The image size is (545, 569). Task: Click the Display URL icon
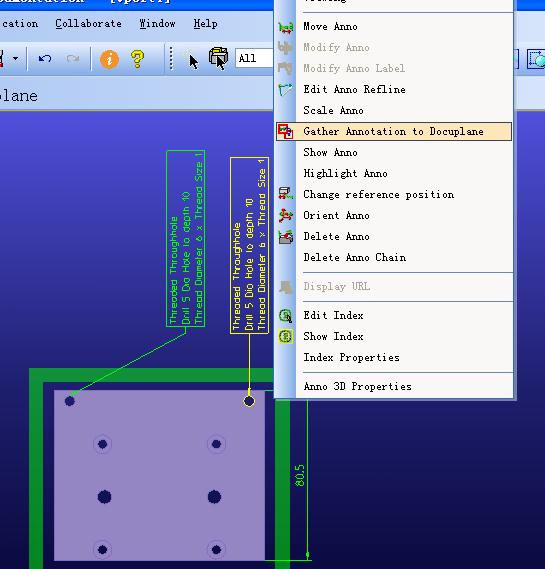point(286,287)
